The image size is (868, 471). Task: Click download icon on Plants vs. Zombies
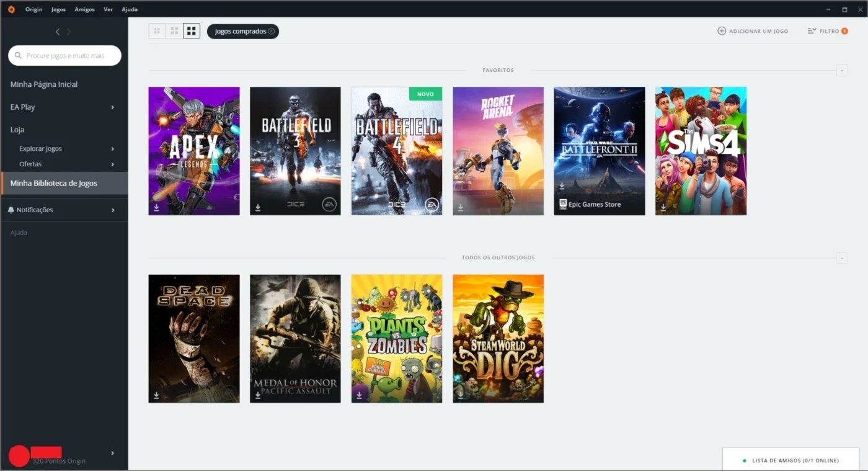pyautogui.click(x=359, y=395)
